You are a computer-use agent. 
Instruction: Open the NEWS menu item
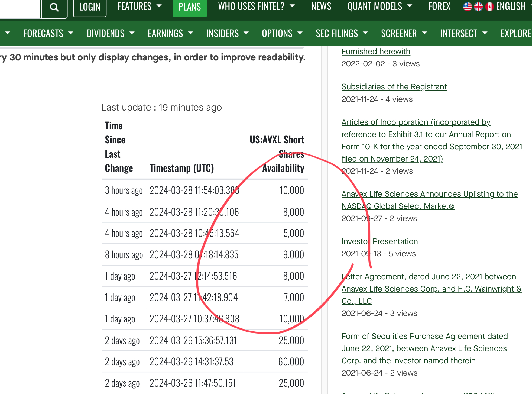(321, 7)
